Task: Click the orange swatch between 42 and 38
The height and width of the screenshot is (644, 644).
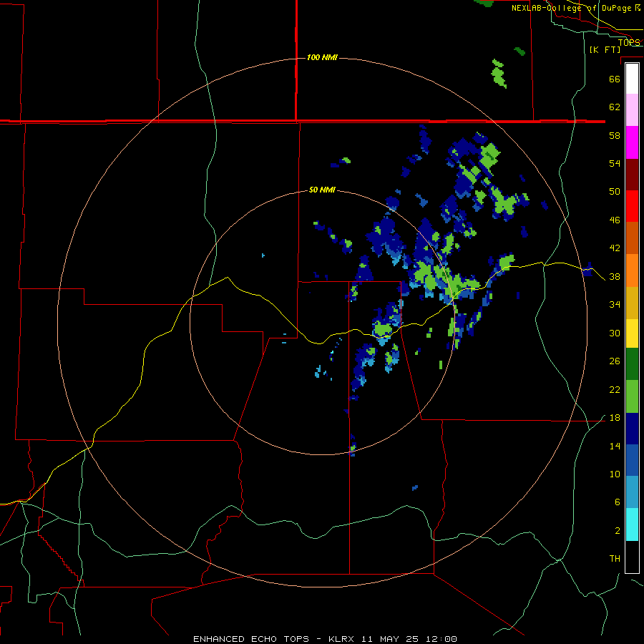Action: [x=632, y=270]
